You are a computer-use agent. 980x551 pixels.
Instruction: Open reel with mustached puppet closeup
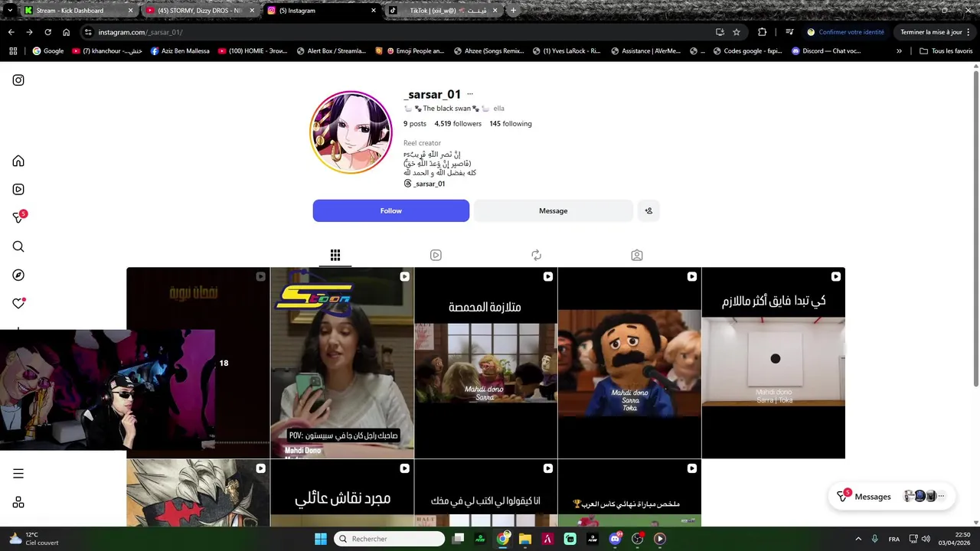pyautogui.click(x=629, y=364)
